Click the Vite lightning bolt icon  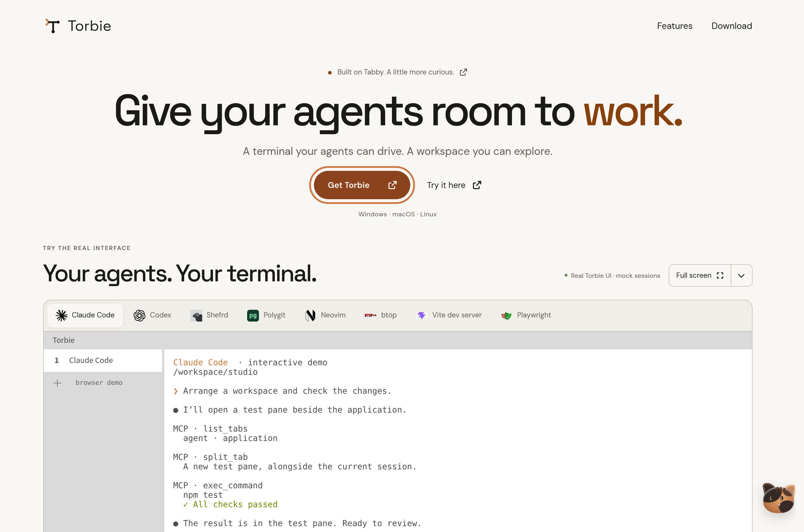(x=421, y=315)
